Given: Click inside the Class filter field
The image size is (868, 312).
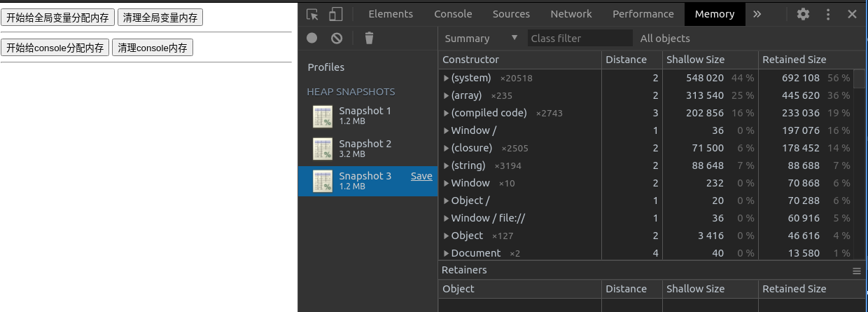Looking at the screenshot, I should pyautogui.click(x=580, y=39).
